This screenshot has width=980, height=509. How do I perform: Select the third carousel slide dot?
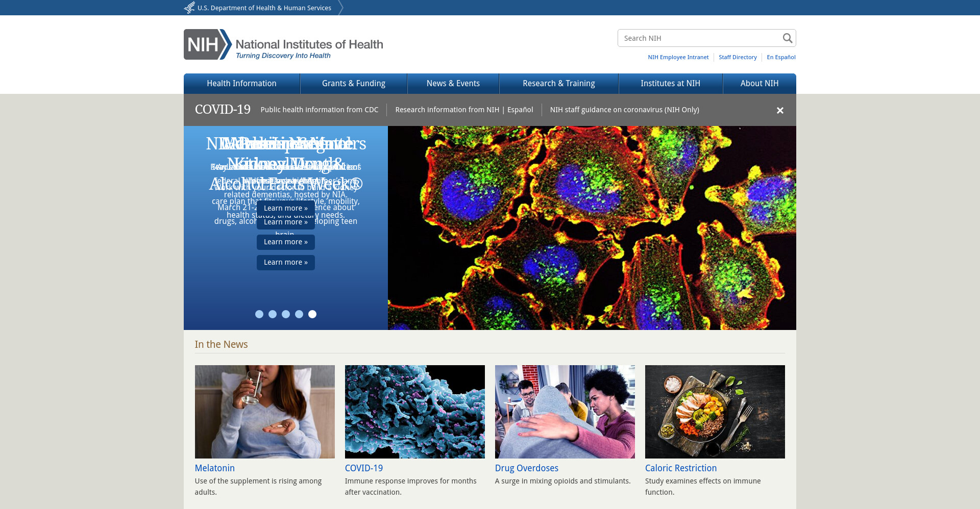point(286,314)
